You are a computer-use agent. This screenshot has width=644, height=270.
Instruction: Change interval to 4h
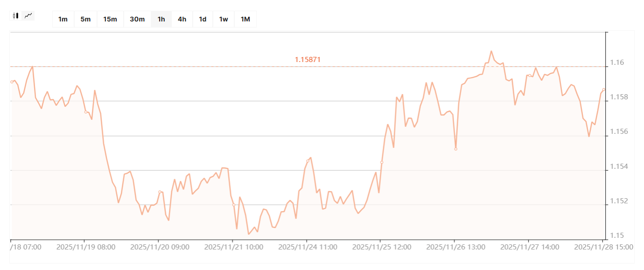[x=182, y=19]
